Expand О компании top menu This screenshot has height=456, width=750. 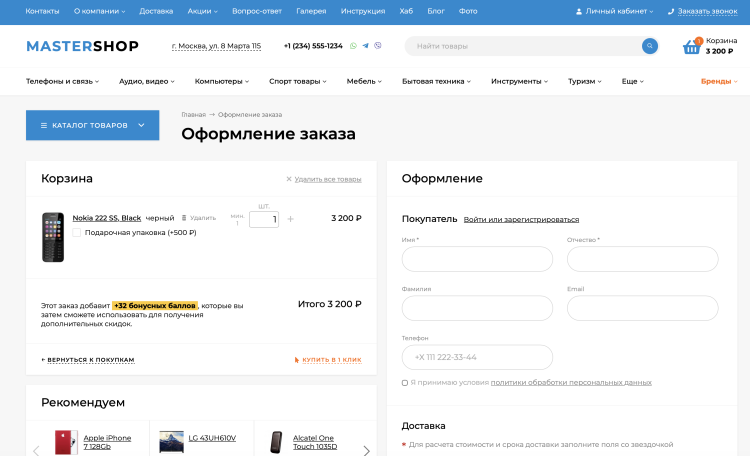tap(99, 11)
